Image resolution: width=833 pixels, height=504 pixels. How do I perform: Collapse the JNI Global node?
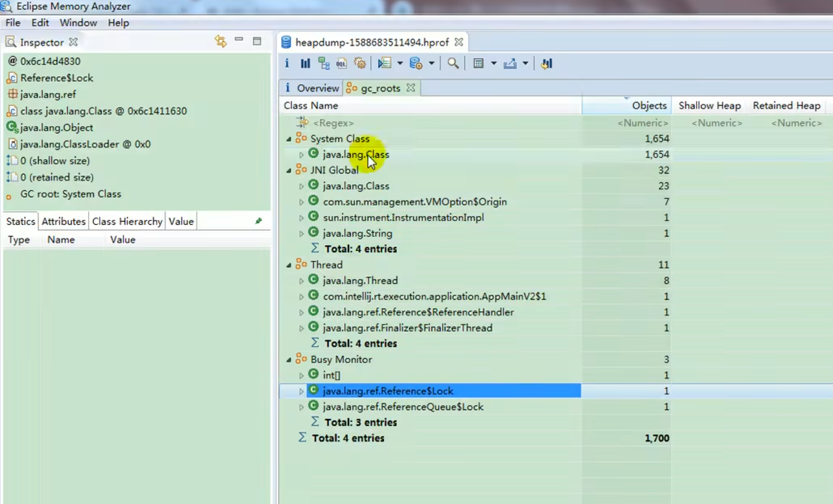(289, 170)
